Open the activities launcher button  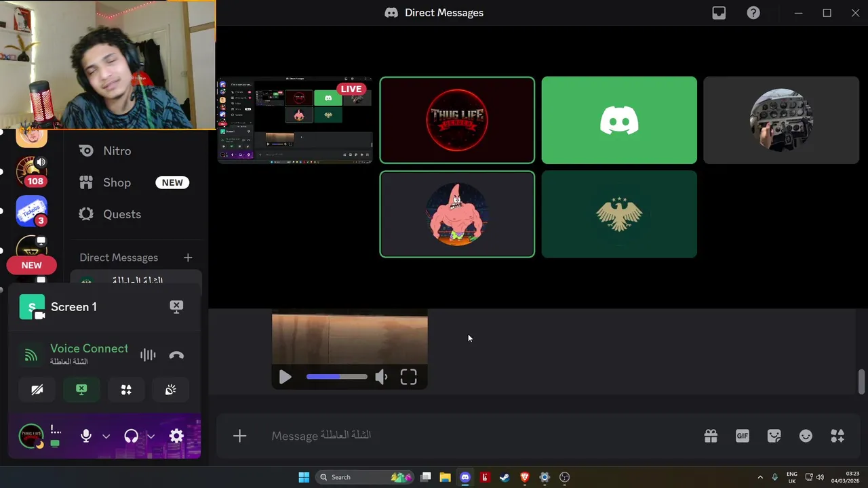click(x=126, y=390)
